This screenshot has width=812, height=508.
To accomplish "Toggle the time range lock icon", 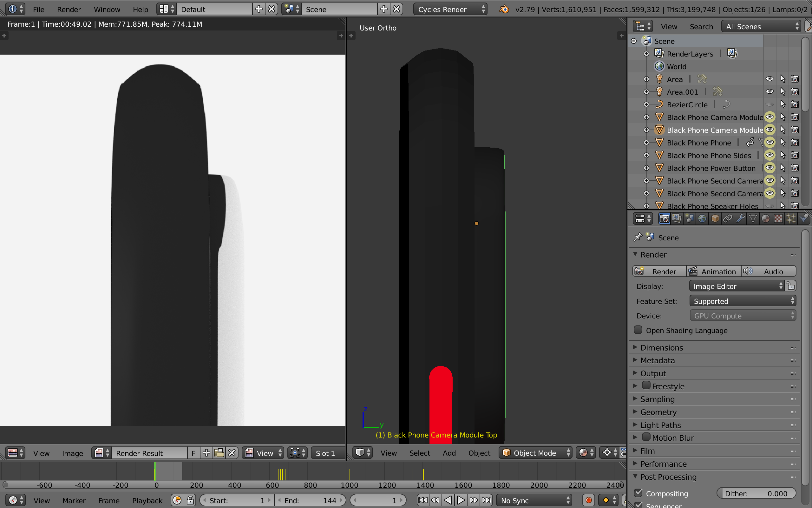I will click(190, 500).
